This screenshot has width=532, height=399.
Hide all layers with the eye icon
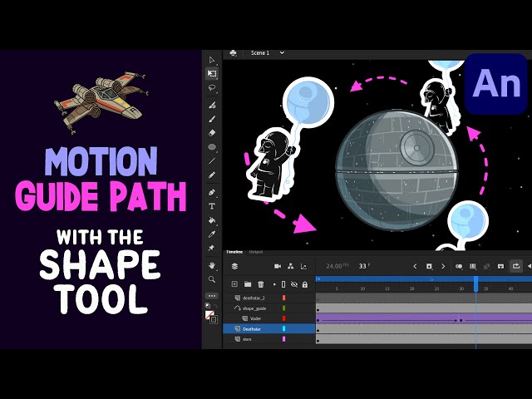(x=294, y=284)
